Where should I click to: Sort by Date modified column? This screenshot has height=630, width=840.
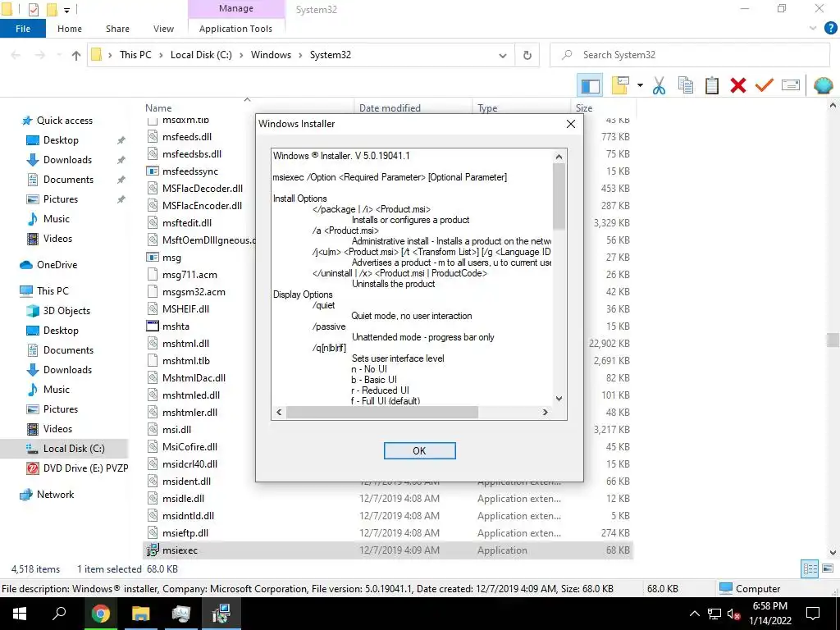coord(390,107)
